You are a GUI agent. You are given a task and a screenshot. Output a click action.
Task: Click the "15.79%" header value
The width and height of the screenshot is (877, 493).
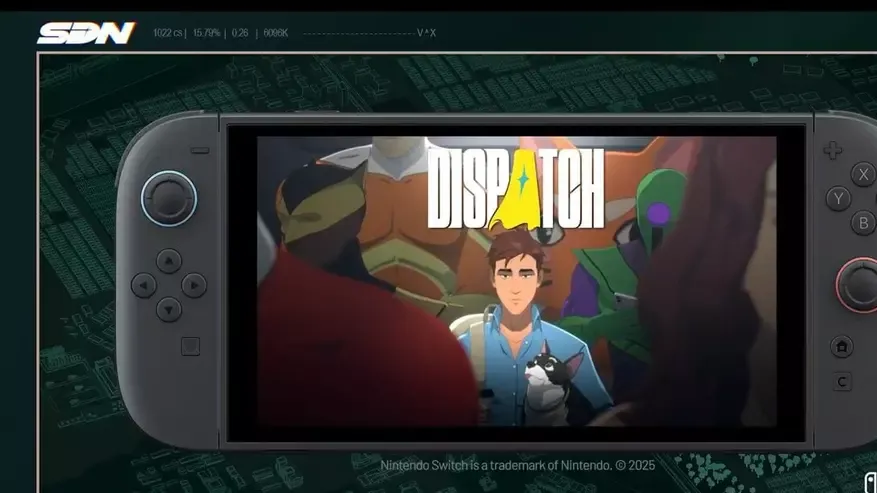pos(207,33)
